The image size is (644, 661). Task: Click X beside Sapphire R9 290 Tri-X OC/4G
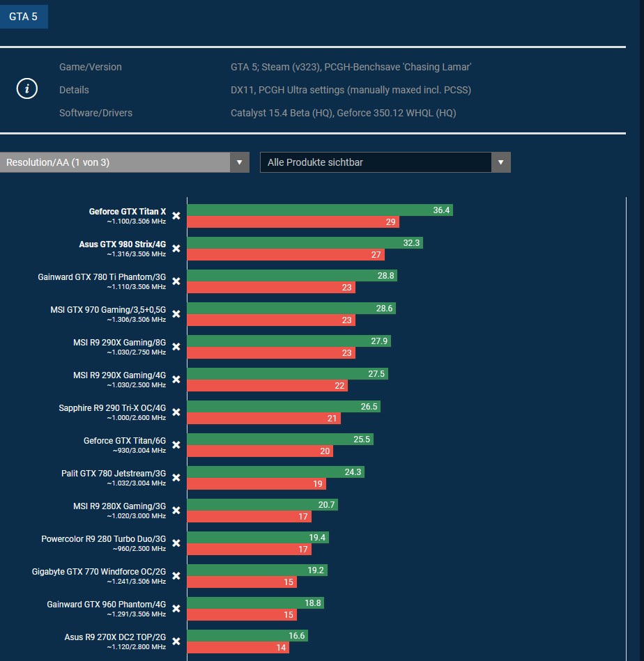click(x=176, y=412)
